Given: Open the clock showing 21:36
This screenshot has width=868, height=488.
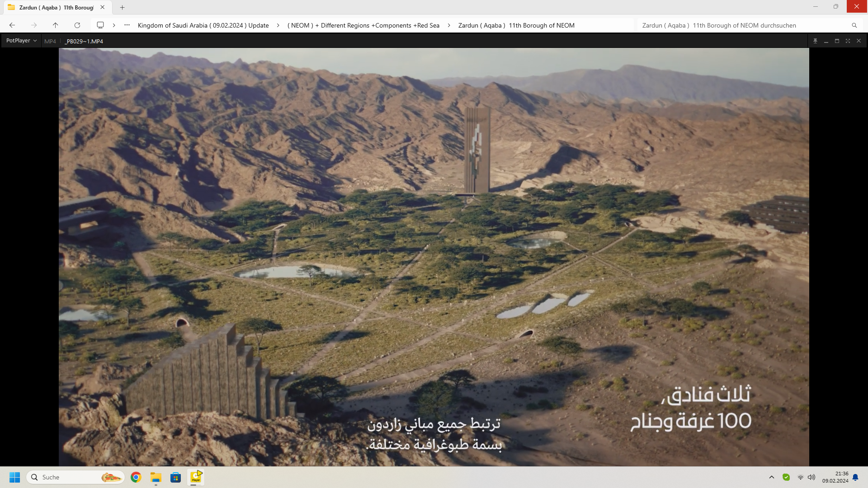Looking at the screenshot, I should (x=835, y=477).
